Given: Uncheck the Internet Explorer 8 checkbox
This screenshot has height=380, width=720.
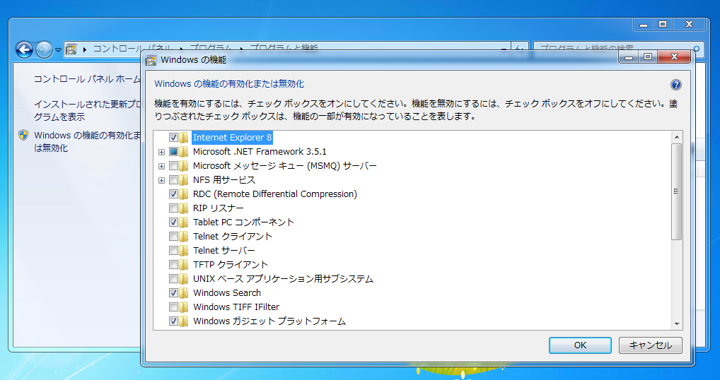Looking at the screenshot, I should pyautogui.click(x=173, y=137).
